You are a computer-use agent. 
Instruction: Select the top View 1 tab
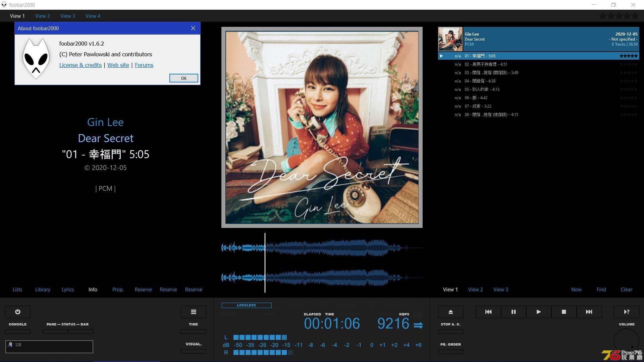click(x=17, y=16)
